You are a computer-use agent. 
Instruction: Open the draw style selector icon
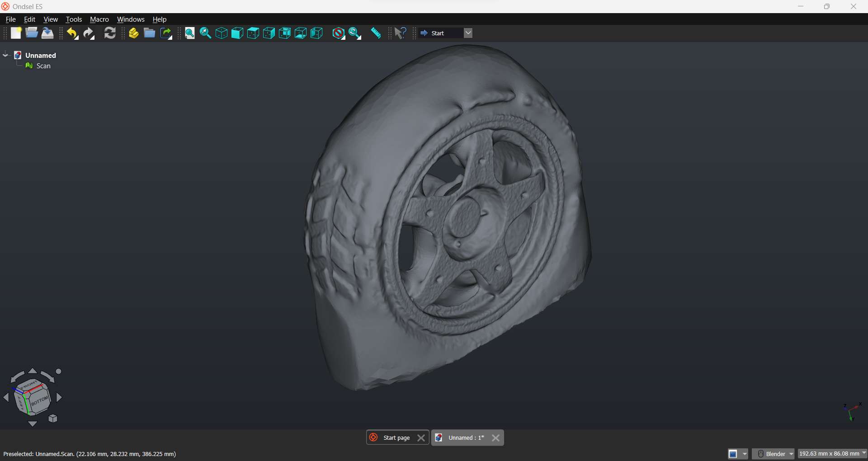pos(339,33)
